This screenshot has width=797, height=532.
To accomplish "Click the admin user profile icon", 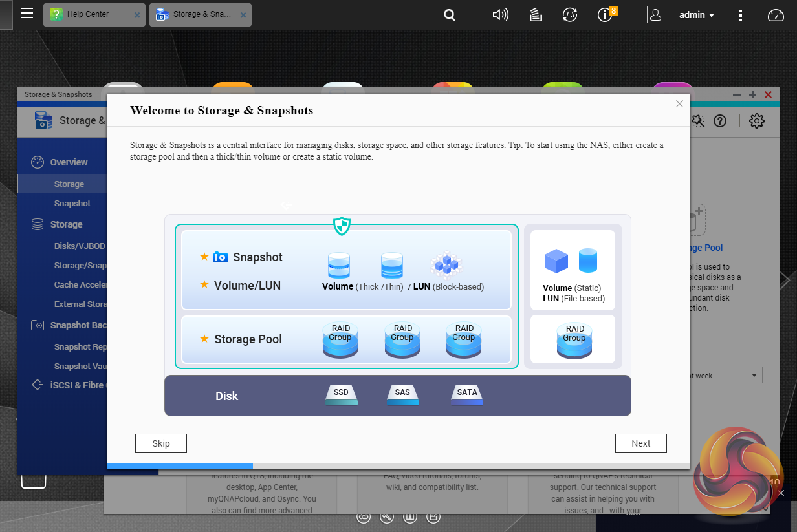I will click(655, 15).
